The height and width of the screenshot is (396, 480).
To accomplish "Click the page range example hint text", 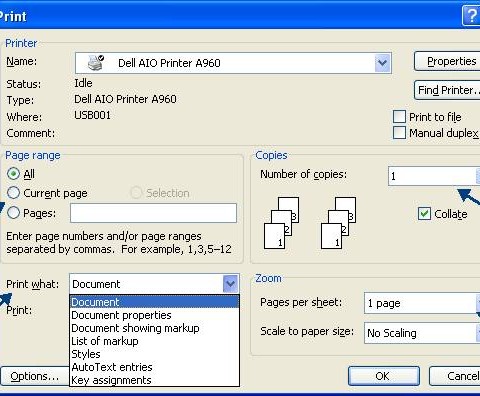I will [x=119, y=243].
